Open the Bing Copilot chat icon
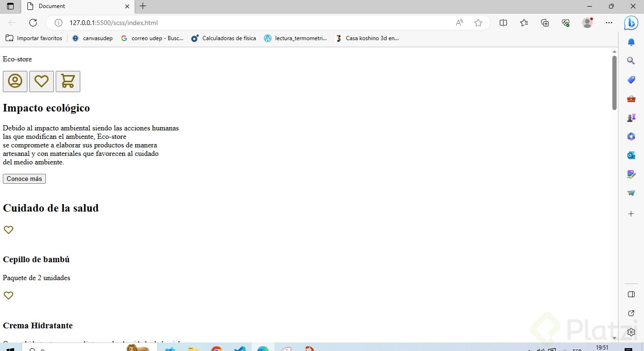Viewport: 644px width, 351px height. pyautogui.click(x=631, y=23)
